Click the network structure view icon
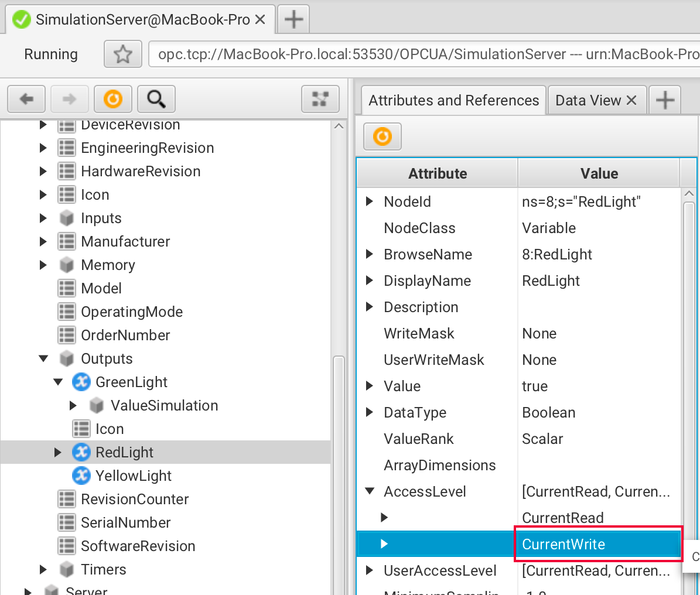 click(320, 99)
